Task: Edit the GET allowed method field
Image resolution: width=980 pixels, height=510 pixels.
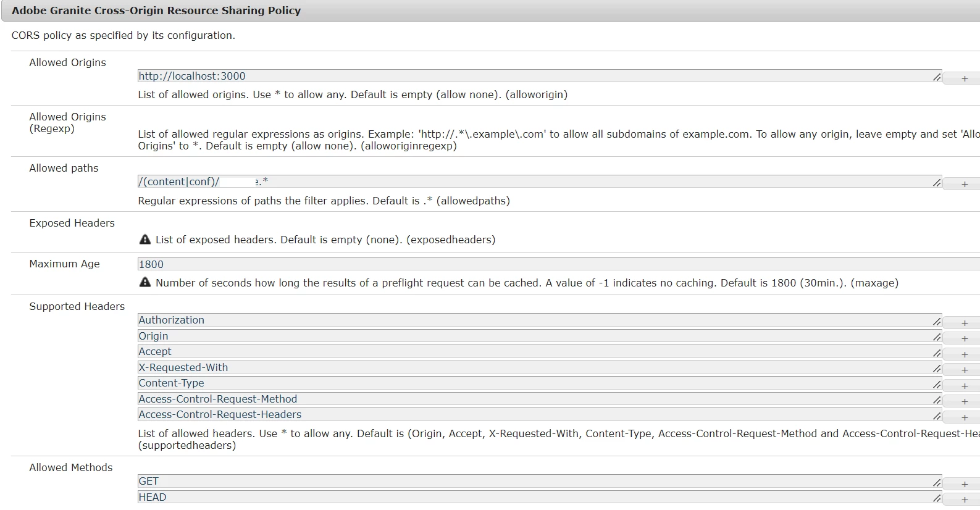Action: (x=540, y=481)
